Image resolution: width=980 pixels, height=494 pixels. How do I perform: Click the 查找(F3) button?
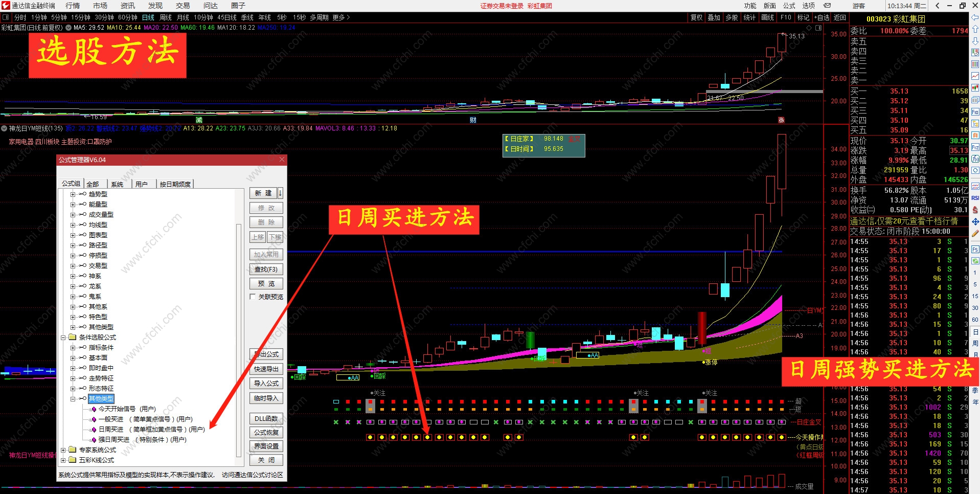tap(266, 269)
